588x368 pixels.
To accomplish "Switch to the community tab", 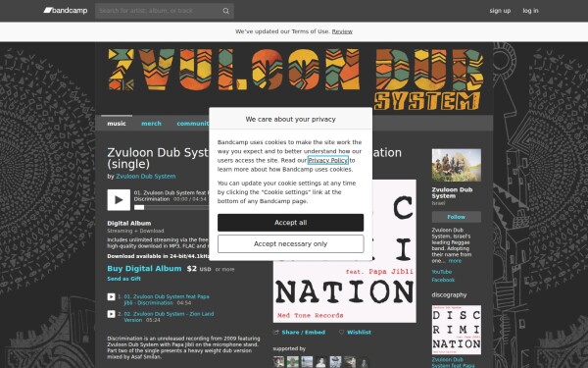I will click(193, 124).
